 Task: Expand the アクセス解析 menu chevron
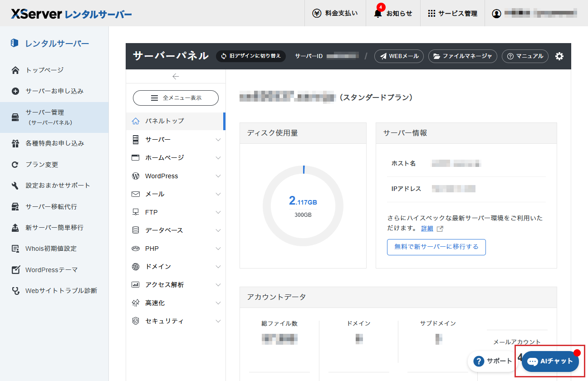click(x=218, y=285)
